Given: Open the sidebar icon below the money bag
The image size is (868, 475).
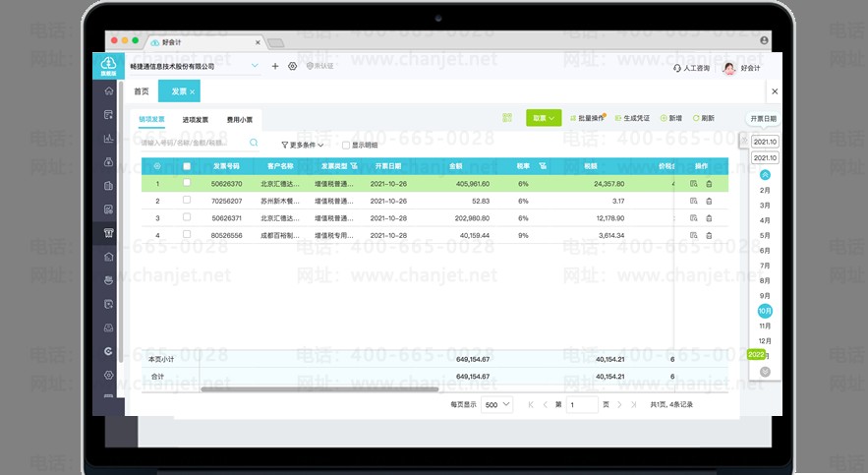Looking at the screenshot, I should [108, 186].
